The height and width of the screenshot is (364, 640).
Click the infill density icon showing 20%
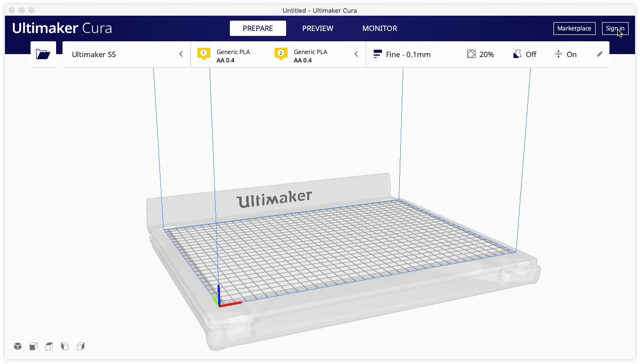(x=471, y=54)
